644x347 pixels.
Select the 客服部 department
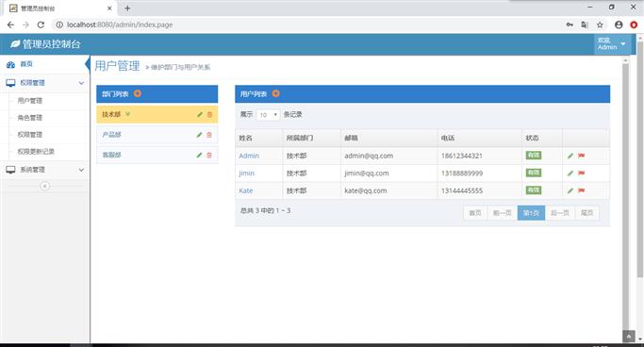tap(111, 155)
